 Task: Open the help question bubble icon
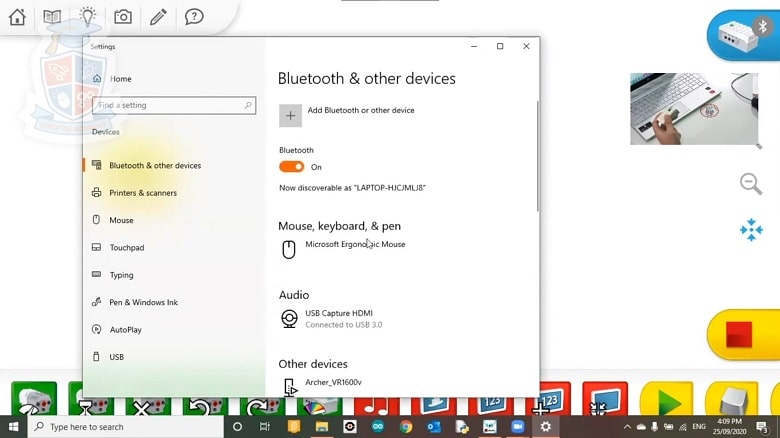coord(194,17)
